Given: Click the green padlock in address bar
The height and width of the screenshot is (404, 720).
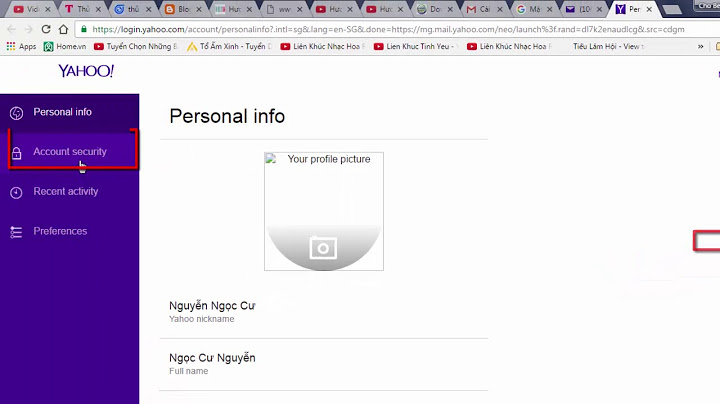Looking at the screenshot, I should [84, 29].
